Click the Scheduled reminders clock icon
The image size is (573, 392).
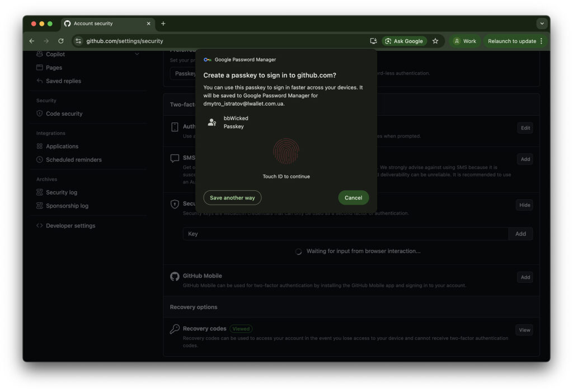[40, 159]
